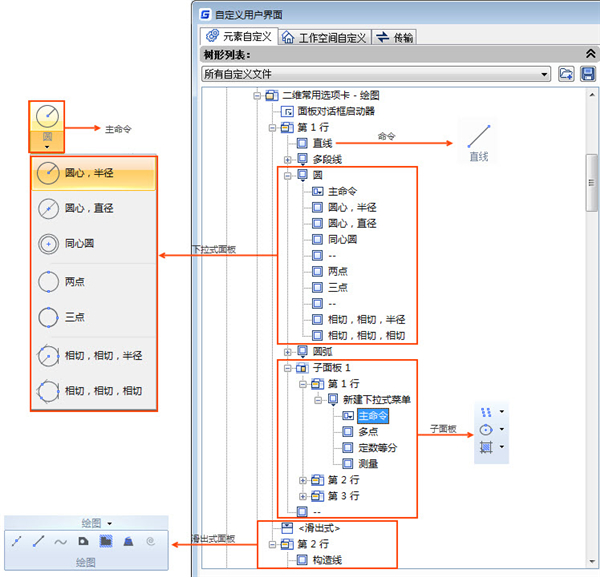Collapse the 树形列表 section with double chevron
600x577 pixels.
click(590, 54)
